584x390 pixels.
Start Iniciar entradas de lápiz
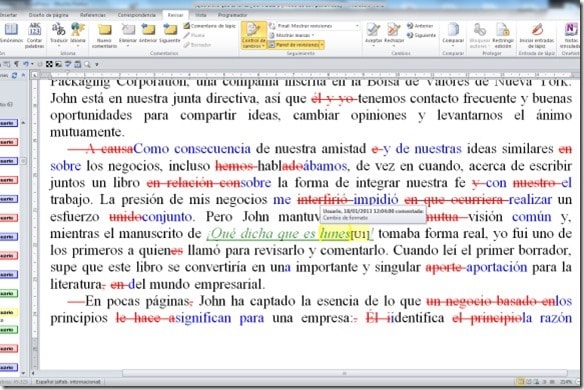[537, 35]
